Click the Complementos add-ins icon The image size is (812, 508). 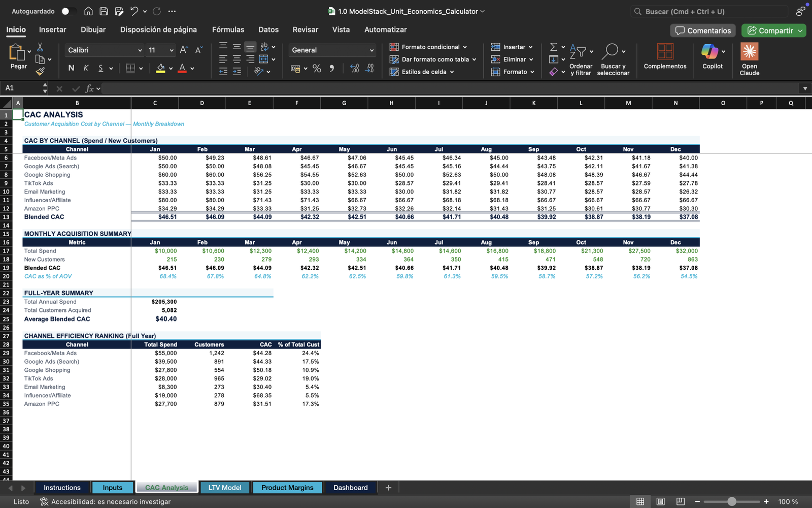click(x=665, y=51)
